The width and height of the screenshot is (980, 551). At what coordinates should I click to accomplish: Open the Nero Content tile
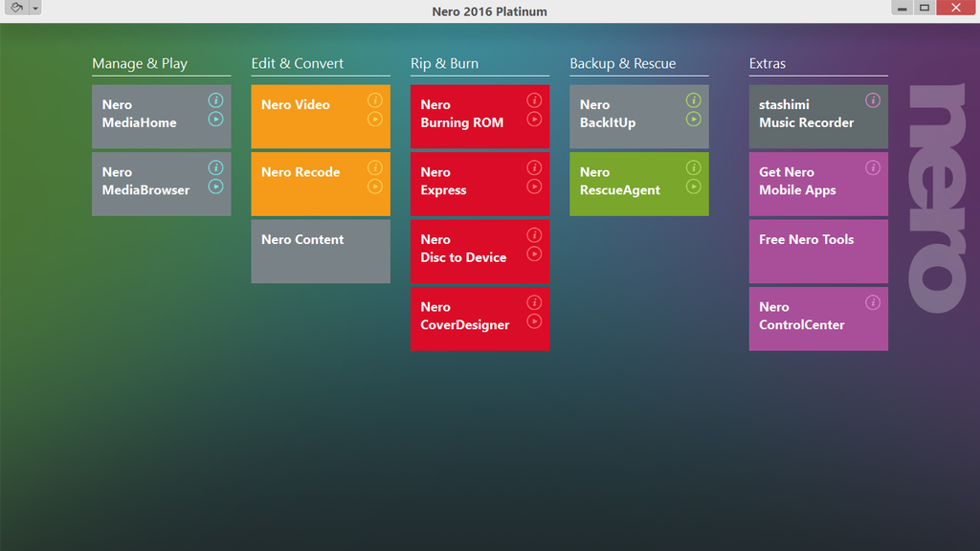(x=321, y=252)
